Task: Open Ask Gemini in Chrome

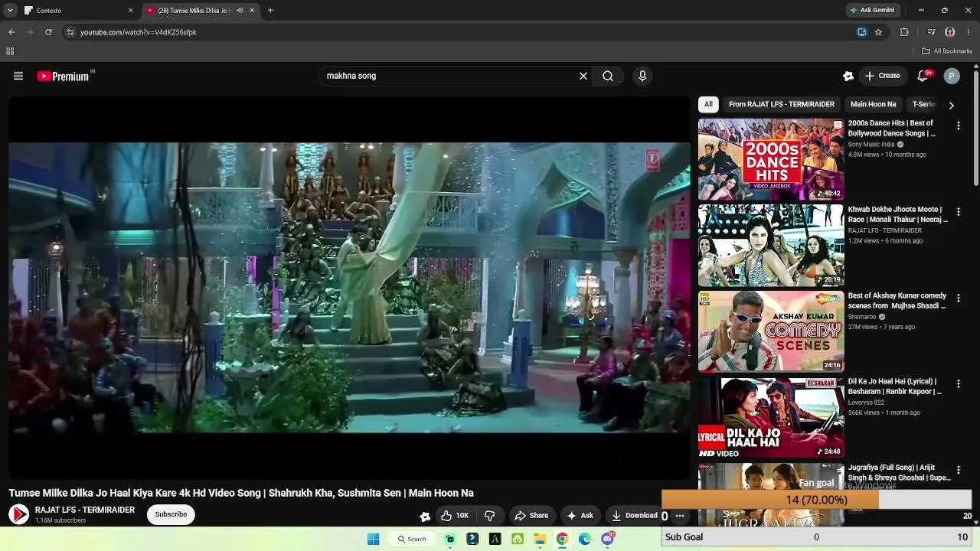Action: (871, 11)
